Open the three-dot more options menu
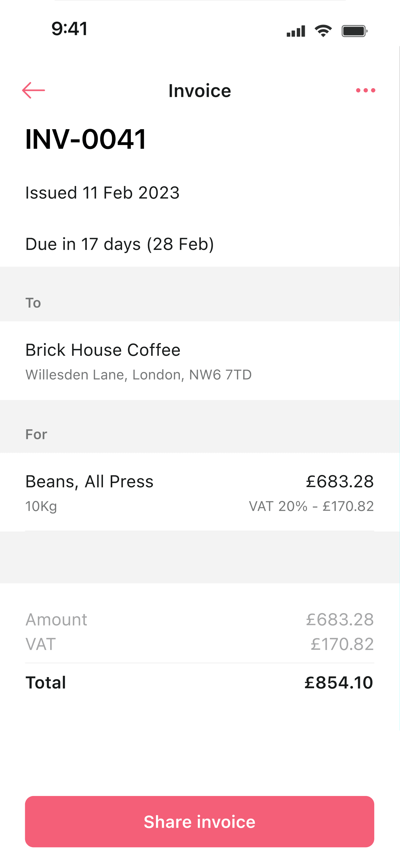The height and width of the screenshot is (868, 400). coord(365,90)
